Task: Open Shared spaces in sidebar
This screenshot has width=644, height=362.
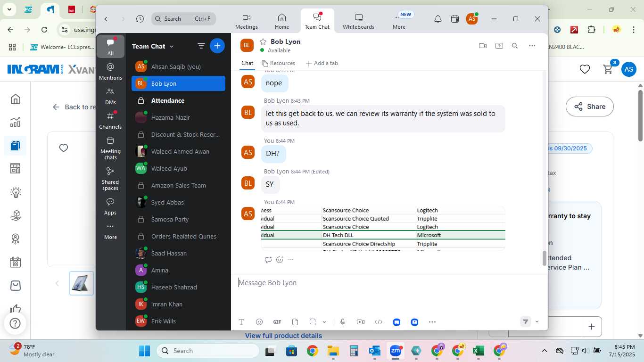Action: click(110, 178)
